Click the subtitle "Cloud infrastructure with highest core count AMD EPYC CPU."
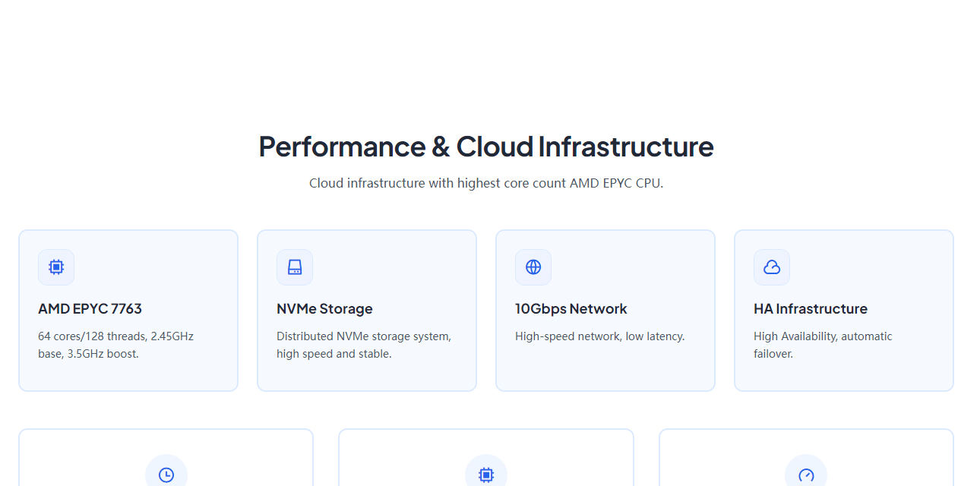Screen dimensions: 980x486 (486, 183)
